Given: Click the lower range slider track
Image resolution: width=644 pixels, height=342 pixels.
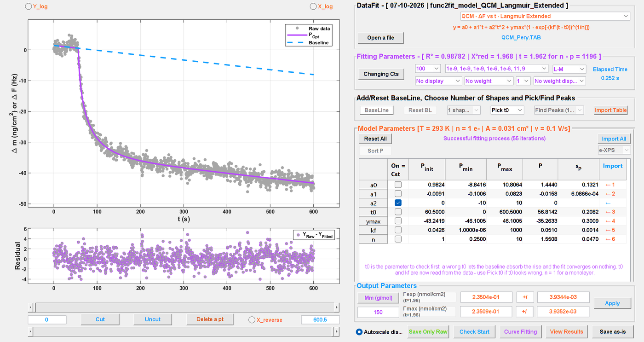Looking at the screenshot, I should [x=184, y=331].
